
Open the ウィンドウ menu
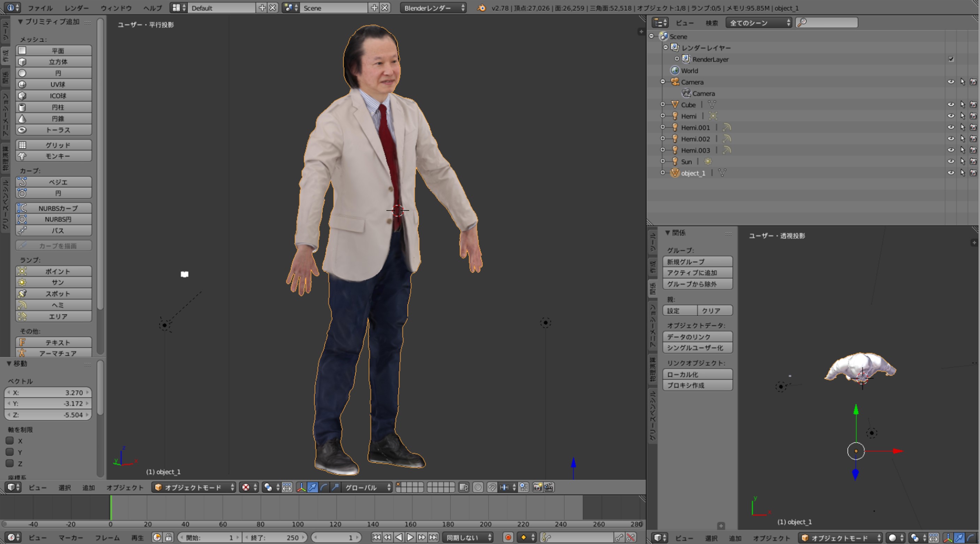pos(116,8)
